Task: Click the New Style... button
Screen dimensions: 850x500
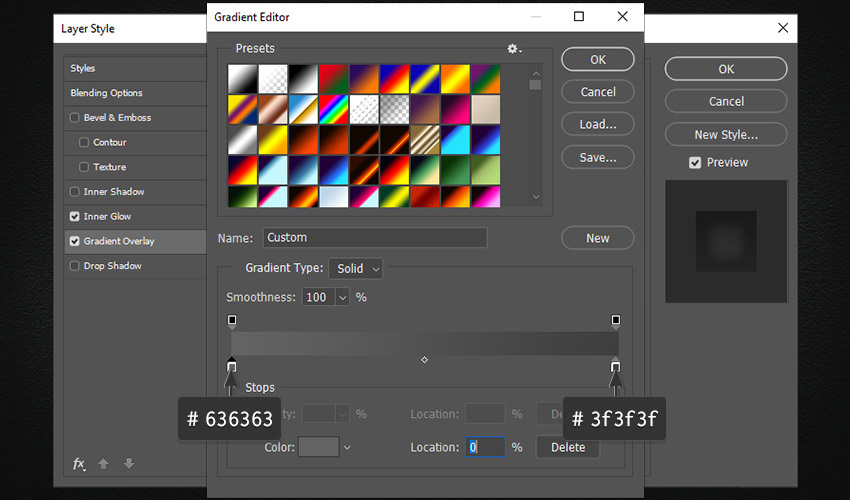Action: click(726, 135)
